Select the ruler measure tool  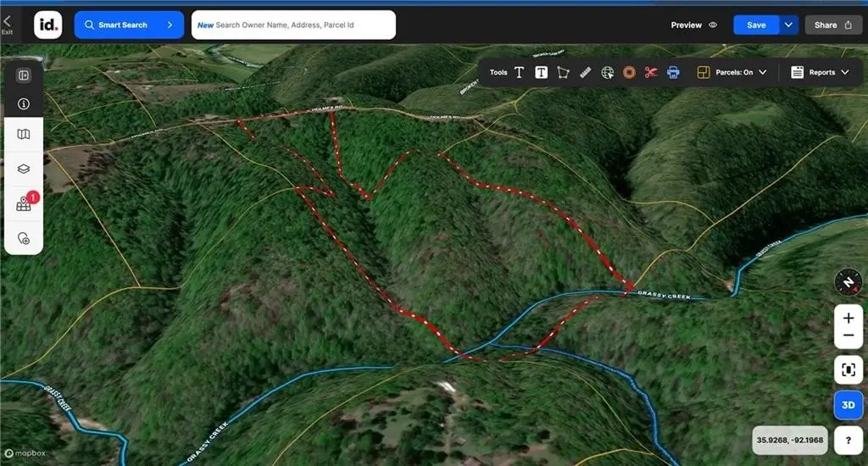pyautogui.click(x=585, y=73)
